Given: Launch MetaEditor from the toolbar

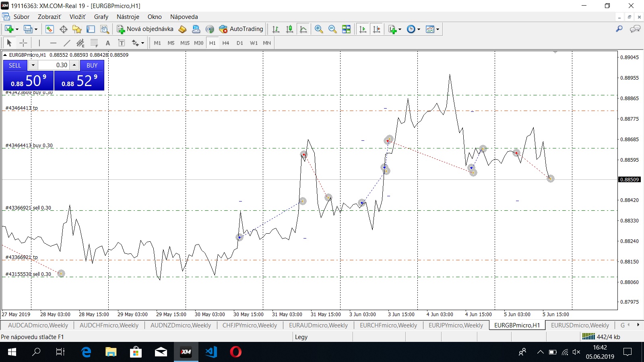Looking at the screenshot, I should tap(182, 29).
